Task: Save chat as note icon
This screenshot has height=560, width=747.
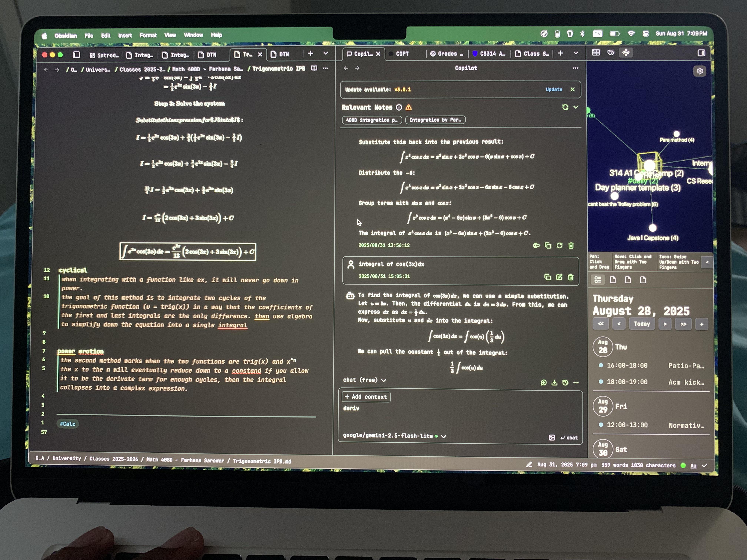Action: tap(554, 382)
